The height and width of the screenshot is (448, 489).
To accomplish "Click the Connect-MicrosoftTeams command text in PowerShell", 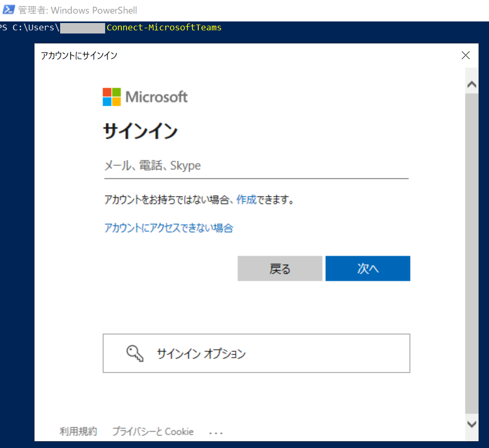I will tap(164, 27).
